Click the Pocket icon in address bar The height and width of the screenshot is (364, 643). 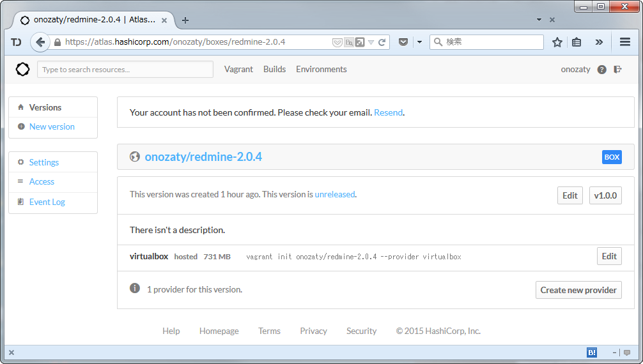click(337, 42)
